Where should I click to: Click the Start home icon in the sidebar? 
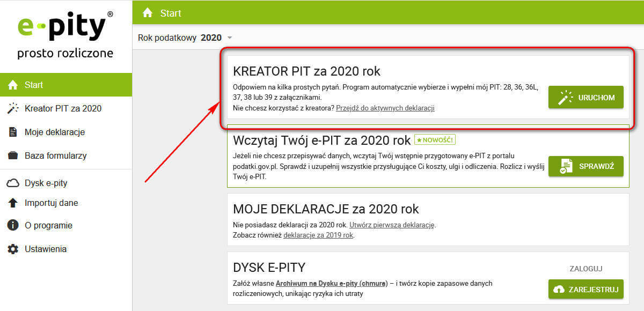(x=12, y=84)
